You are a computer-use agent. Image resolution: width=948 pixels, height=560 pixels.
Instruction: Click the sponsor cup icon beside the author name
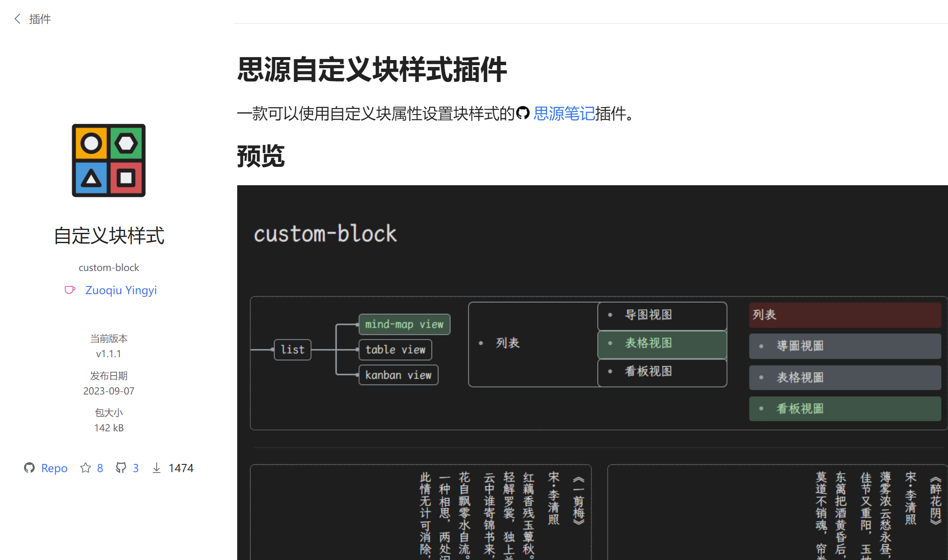[69, 290]
